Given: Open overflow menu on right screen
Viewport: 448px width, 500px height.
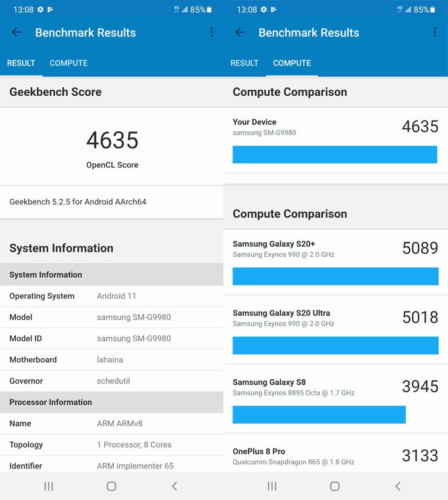Looking at the screenshot, I should coord(435,32).
